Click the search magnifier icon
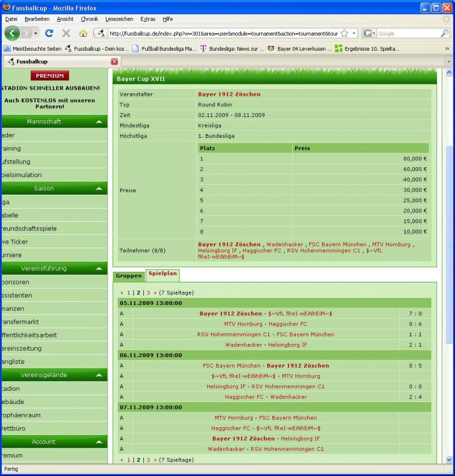455x476 pixels. 444,33
